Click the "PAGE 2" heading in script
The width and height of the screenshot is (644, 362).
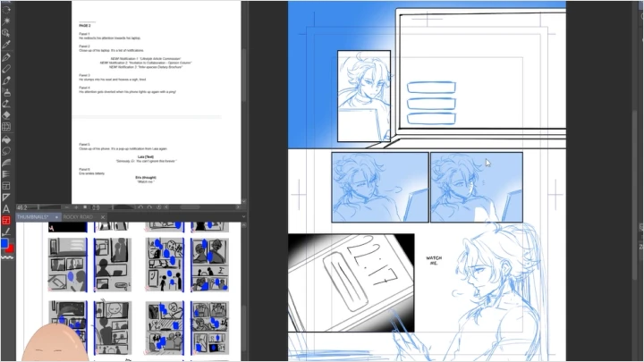tap(85, 25)
